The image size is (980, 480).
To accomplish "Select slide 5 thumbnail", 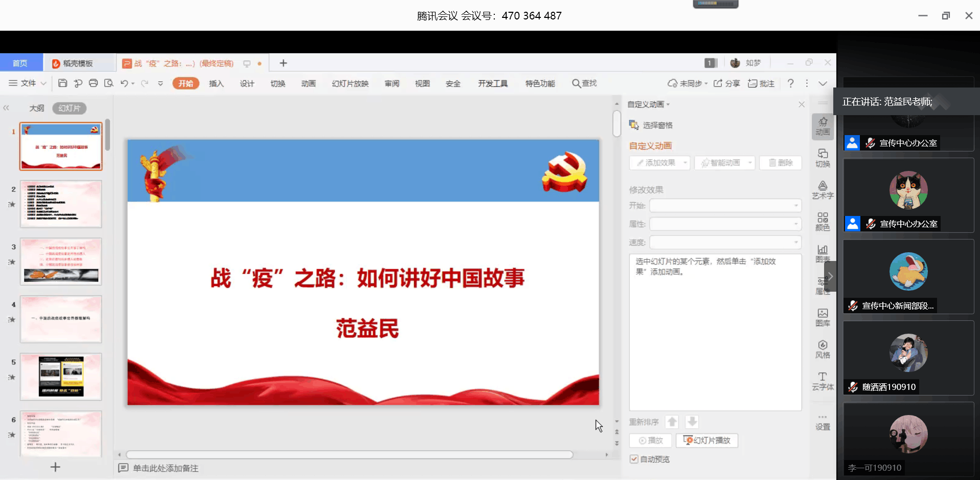I will coord(61,377).
